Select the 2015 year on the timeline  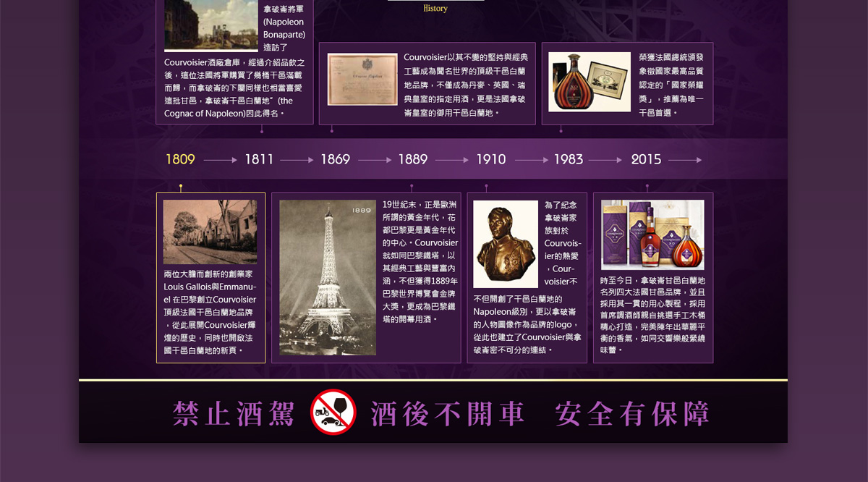646,159
